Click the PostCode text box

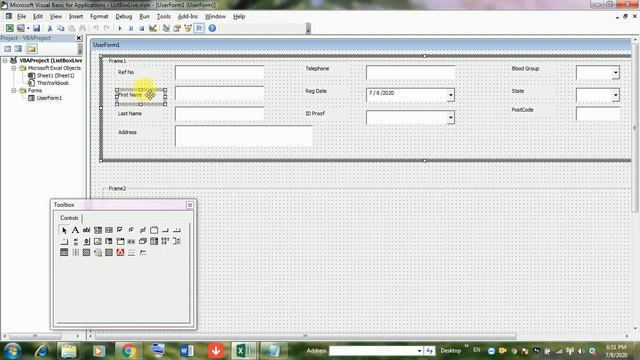point(598,113)
